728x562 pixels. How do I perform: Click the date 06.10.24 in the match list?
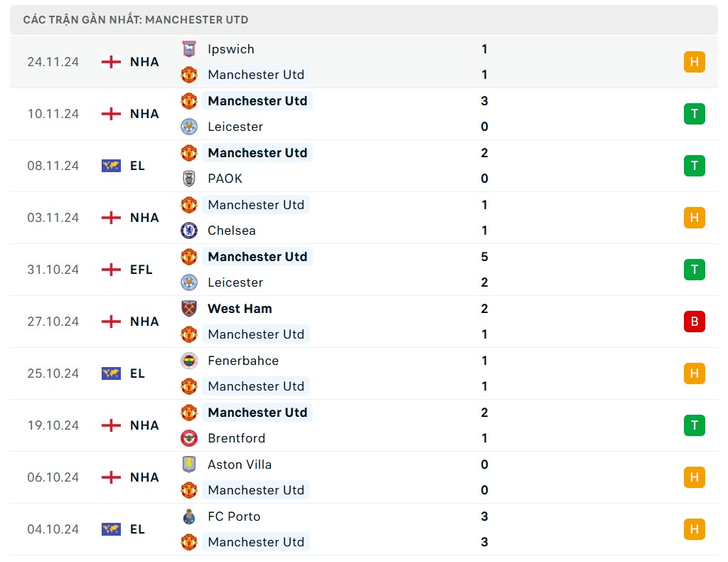[53, 477]
